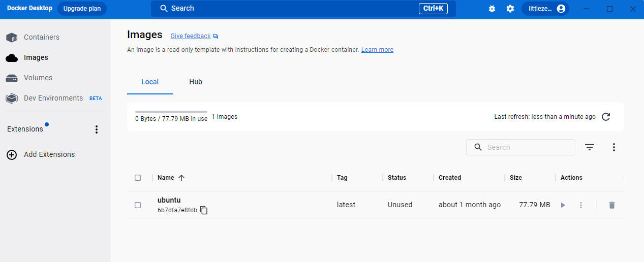Open ubuntu row more actions menu
Screen dimensions: 644x262
[581, 205]
